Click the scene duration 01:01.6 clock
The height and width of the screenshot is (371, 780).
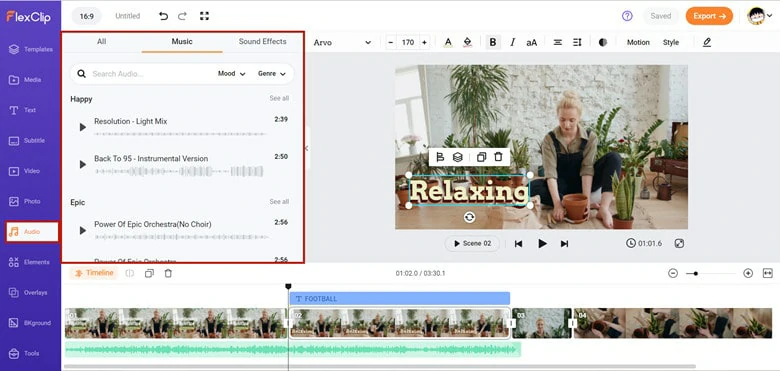(x=644, y=244)
